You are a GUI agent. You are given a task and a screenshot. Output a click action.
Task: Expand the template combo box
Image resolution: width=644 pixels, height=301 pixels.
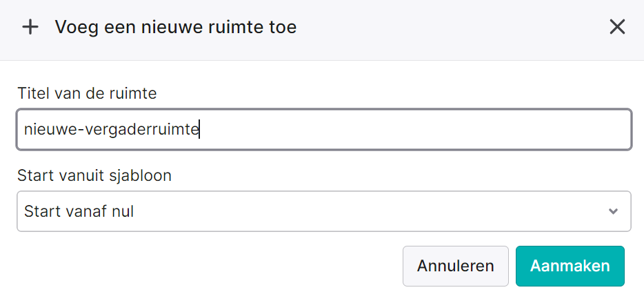point(323,211)
